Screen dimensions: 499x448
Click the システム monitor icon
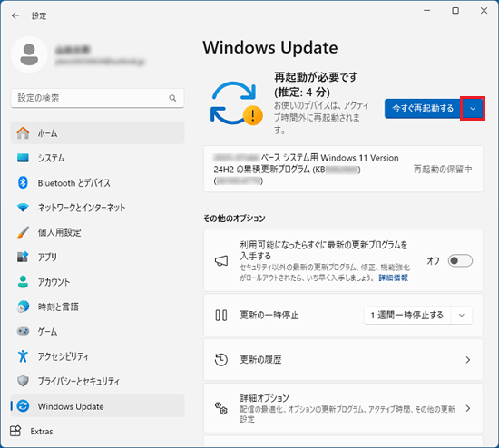coord(23,158)
